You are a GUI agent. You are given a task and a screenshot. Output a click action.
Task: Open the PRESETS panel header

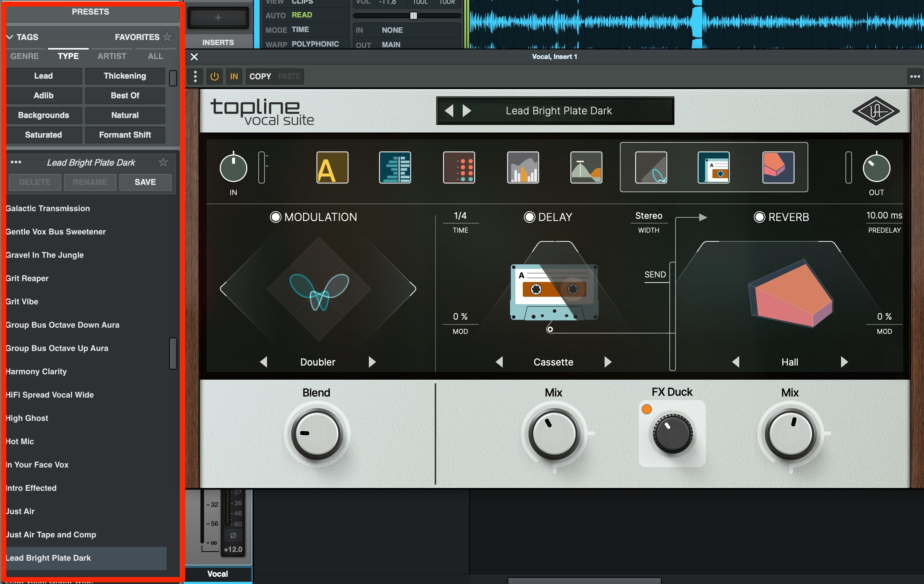[x=91, y=12]
